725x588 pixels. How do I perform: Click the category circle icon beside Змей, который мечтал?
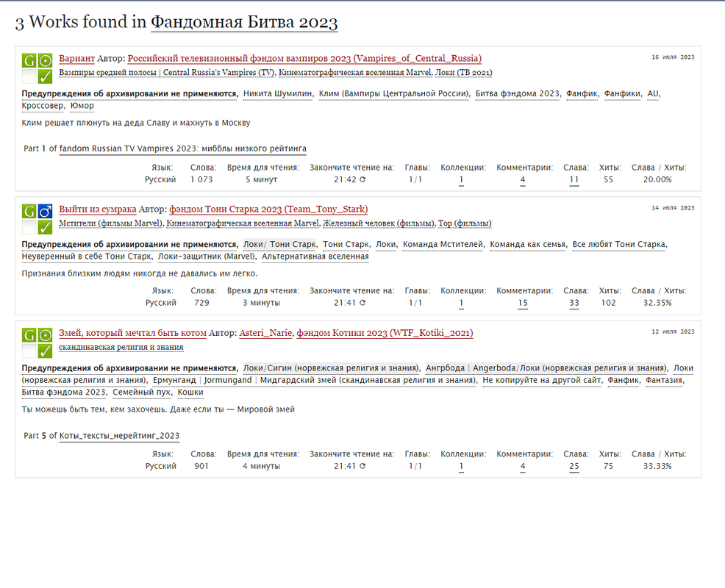click(45, 335)
